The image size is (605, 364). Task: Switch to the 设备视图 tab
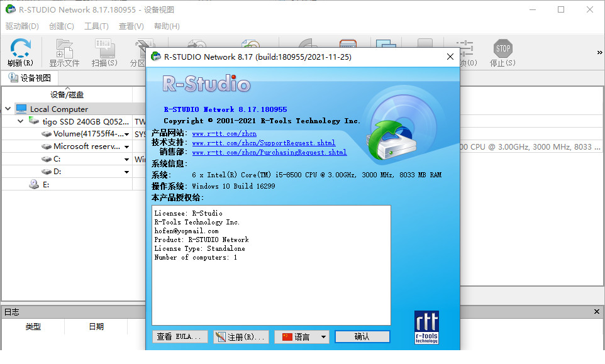tap(30, 78)
